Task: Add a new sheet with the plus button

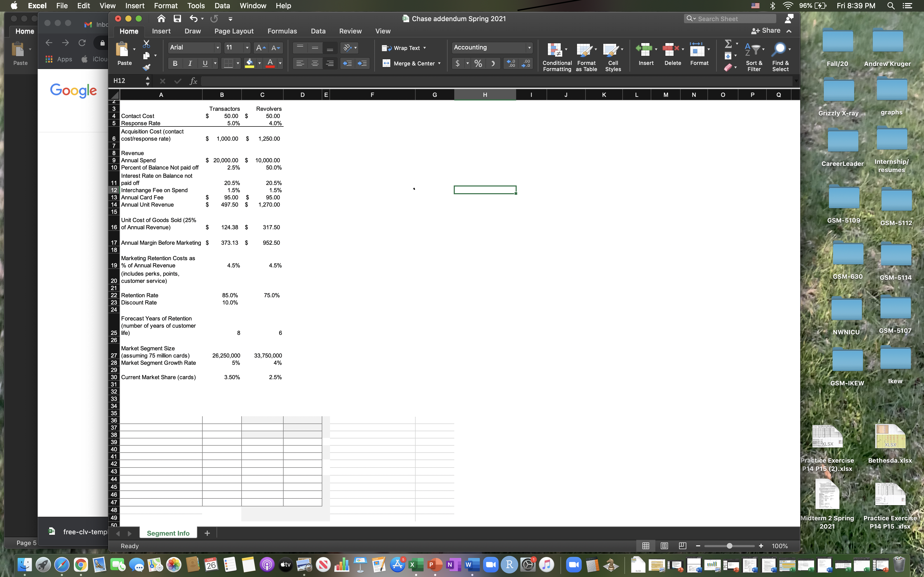Action: coord(207,533)
